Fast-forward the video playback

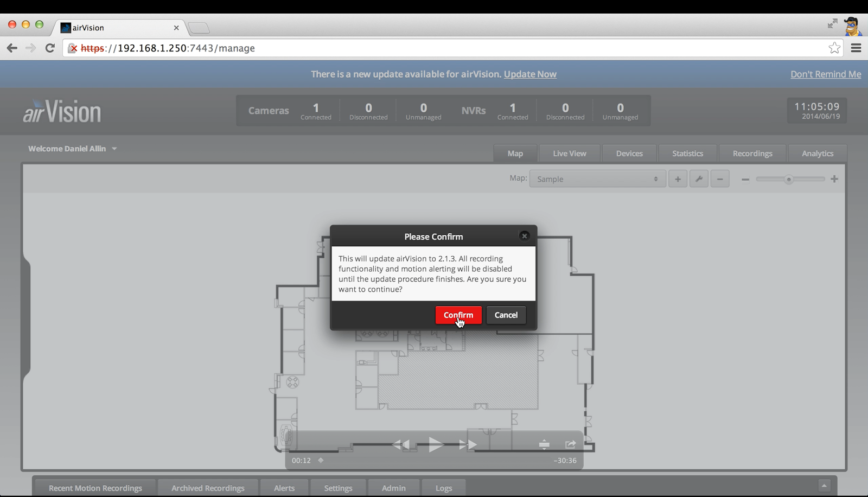(468, 445)
